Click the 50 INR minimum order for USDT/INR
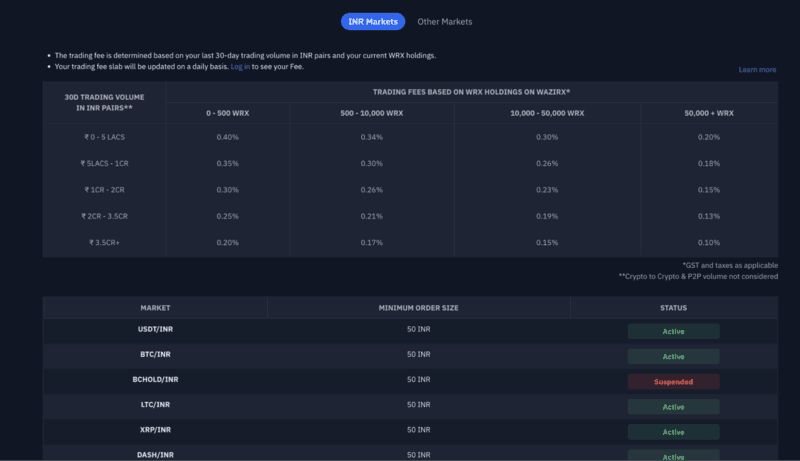800x461 pixels. tap(418, 329)
